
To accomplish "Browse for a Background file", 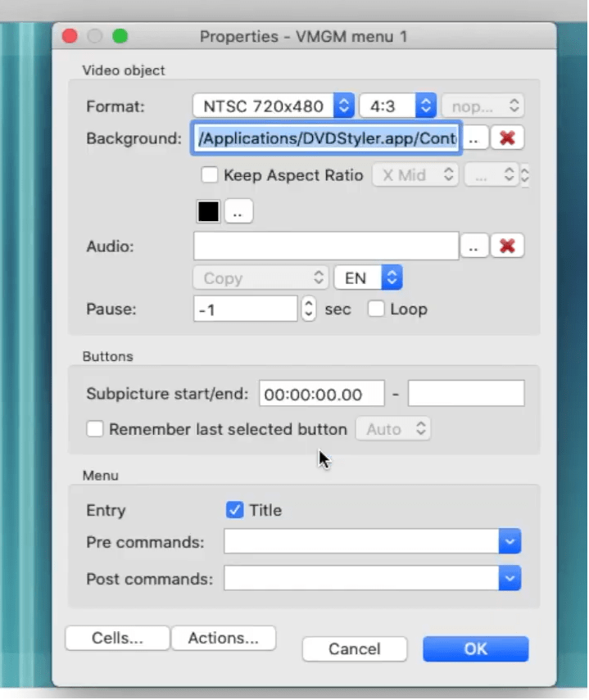I will 473,138.
